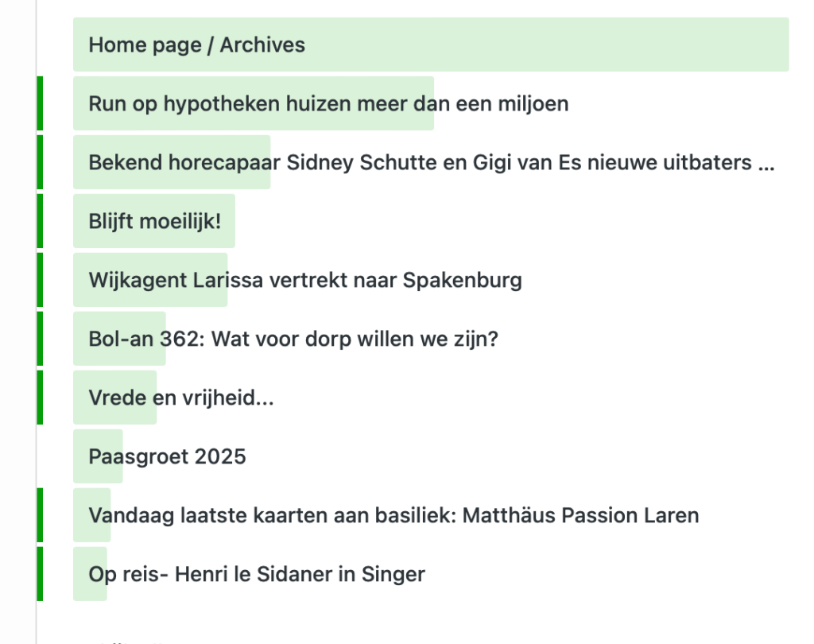
Task: Select 'Bol-an 362: Wat voor dorp' entry
Action: click(x=293, y=339)
